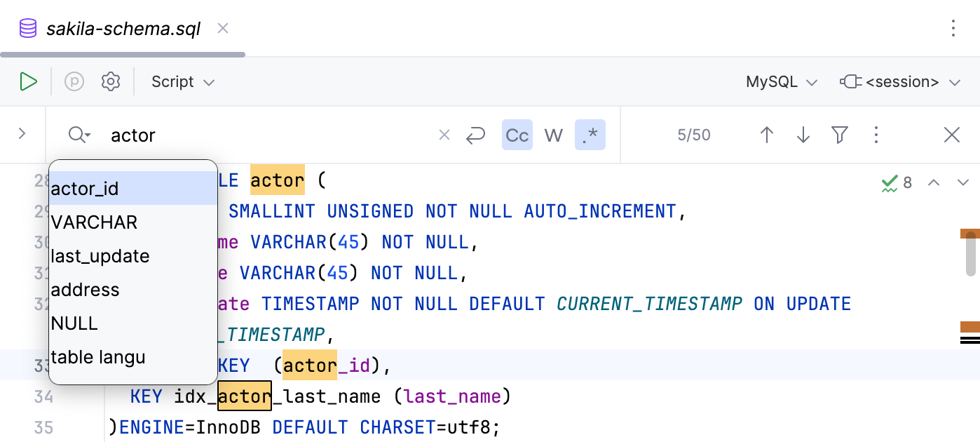This screenshot has width=980, height=442.
Task: Go to next search occurrence arrow
Action: click(803, 135)
